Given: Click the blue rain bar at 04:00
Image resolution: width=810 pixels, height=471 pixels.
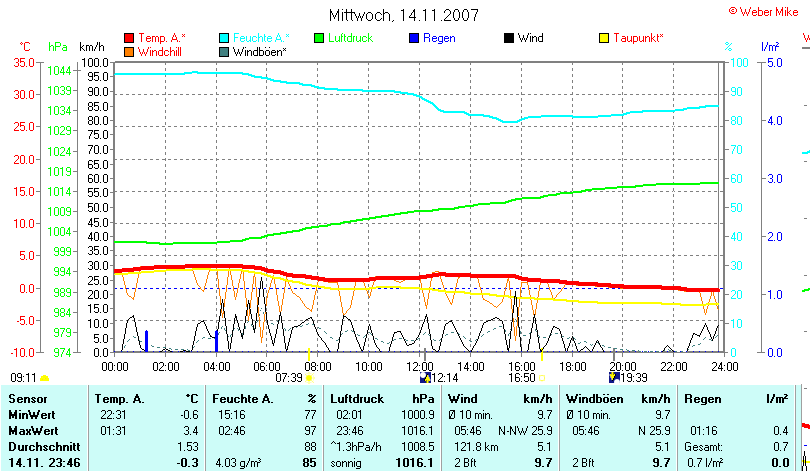Looking at the screenshot, I should [216, 341].
